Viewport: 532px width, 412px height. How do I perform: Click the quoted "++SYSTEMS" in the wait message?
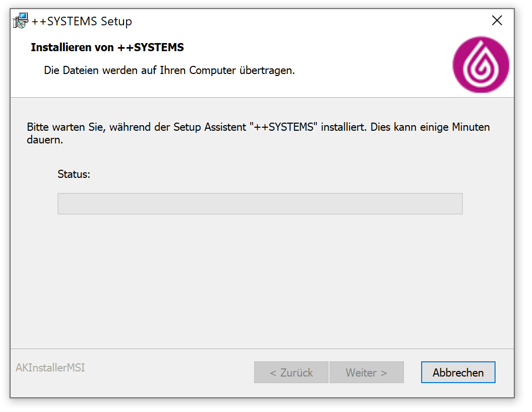(283, 127)
